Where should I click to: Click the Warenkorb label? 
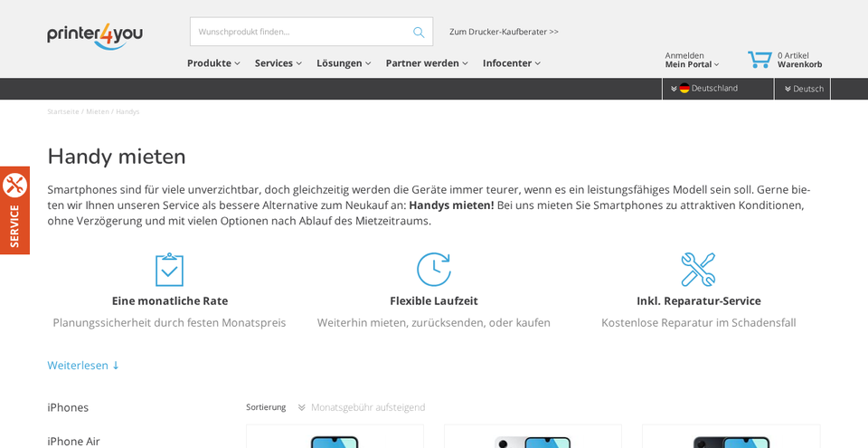pyautogui.click(x=800, y=64)
